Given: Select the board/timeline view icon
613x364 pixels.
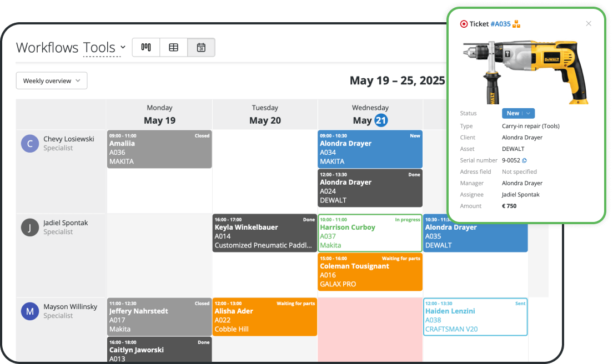Looking at the screenshot, I should [x=145, y=47].
